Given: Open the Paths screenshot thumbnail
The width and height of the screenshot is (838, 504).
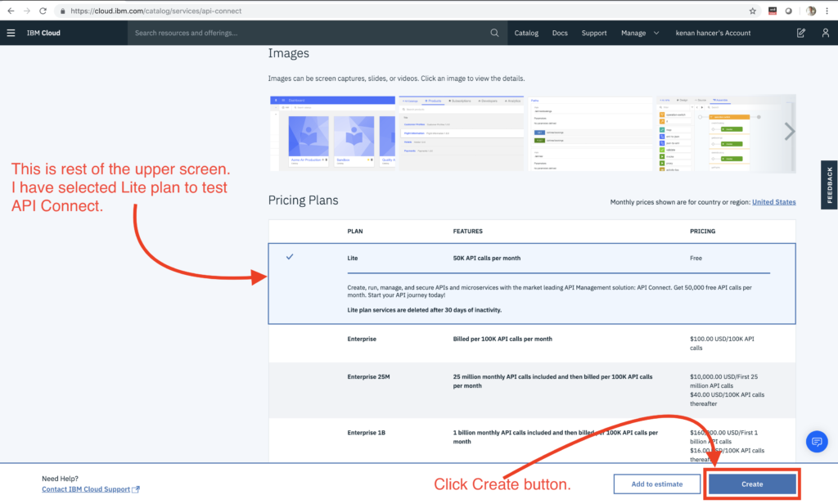Looking at the screenshot, I should [x=590, y=133].
